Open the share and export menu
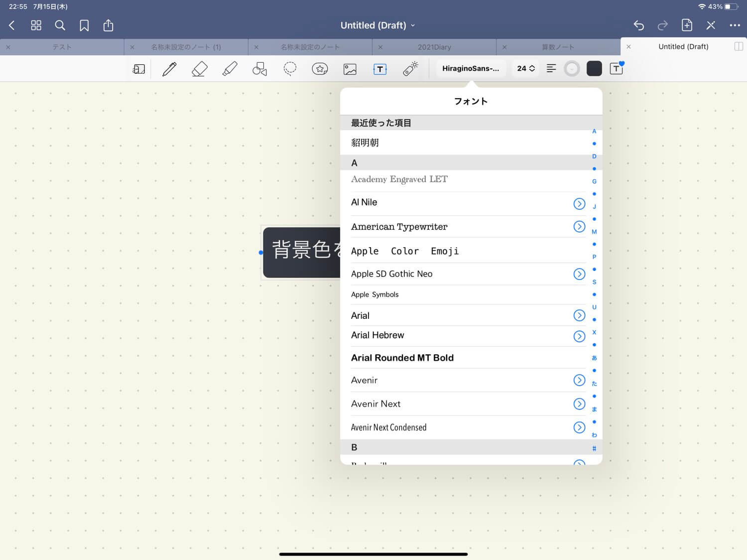Screen dimensions: 747x560 108,25
